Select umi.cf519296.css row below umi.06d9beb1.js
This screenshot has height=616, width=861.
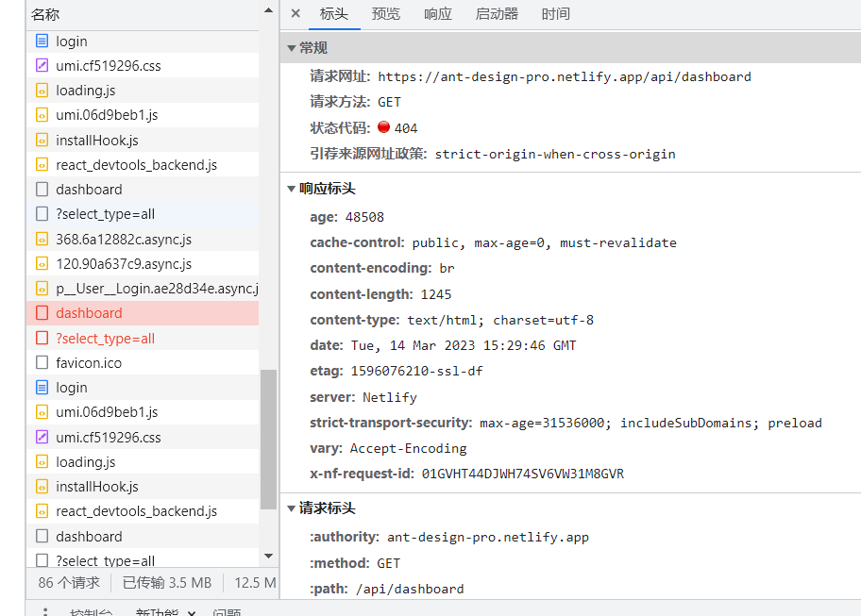[x=143, y=437]
